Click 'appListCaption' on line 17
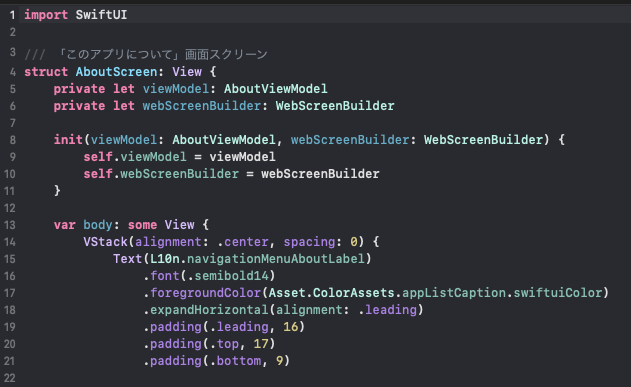 point(454,293)
